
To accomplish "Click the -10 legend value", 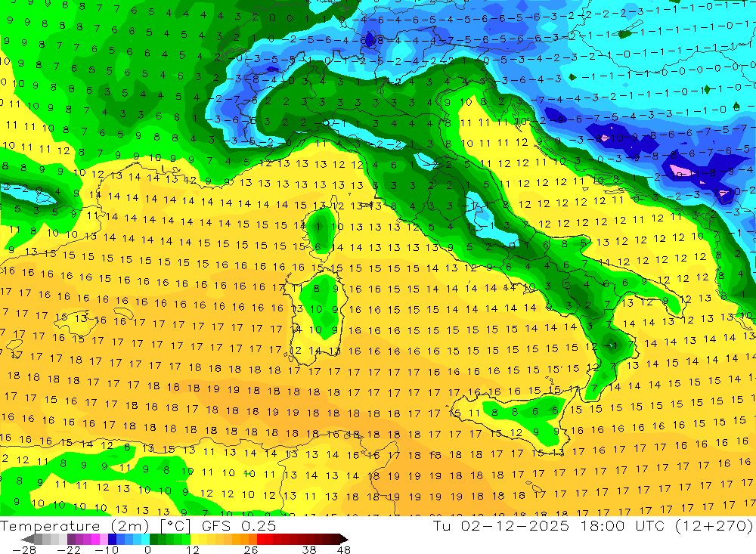I will click(x=107, y=550).
